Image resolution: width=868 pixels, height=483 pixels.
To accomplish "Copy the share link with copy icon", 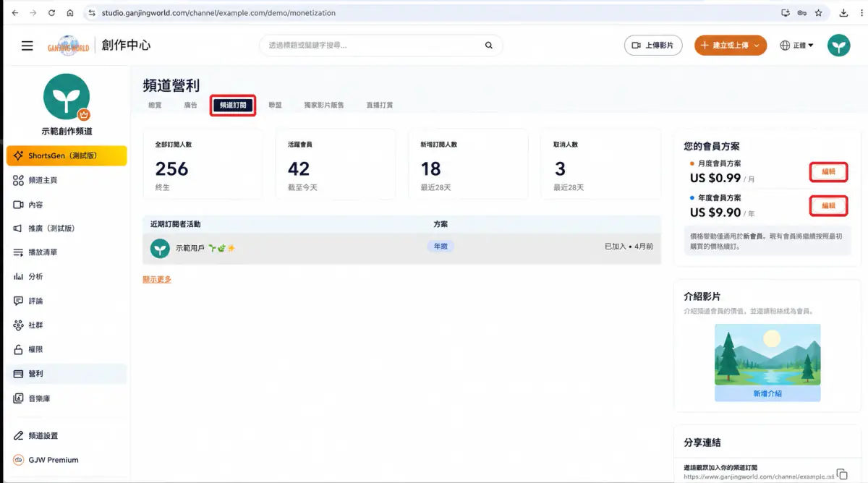I will coord(841,474).
